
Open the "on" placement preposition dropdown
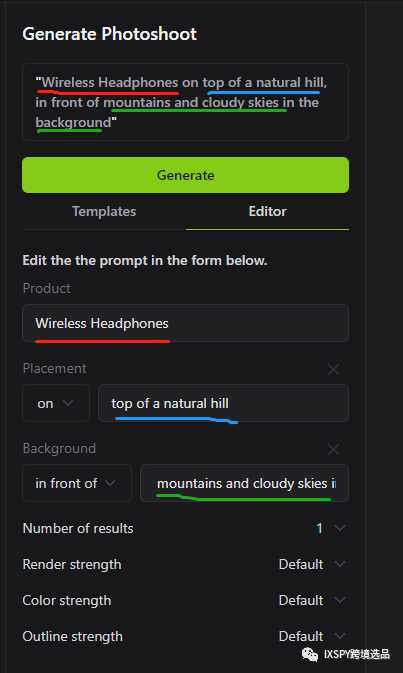click(56, 403)
